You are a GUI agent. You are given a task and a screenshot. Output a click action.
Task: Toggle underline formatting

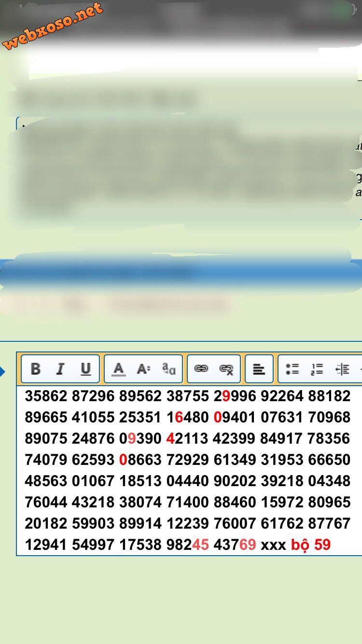click(85, 369)
